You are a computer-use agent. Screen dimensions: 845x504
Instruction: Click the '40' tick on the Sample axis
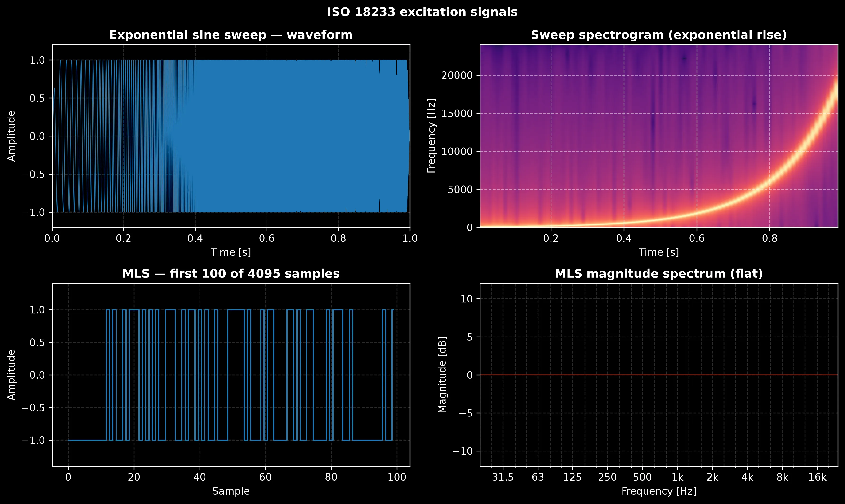(x=200, y=478)
